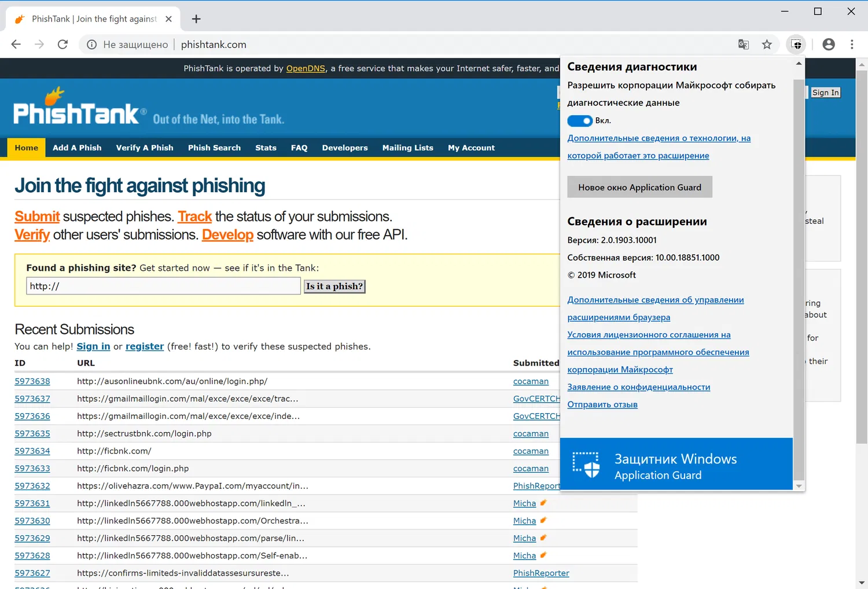Click the 'Sign in' link under Recent Submissions
The image size is (868, 589).
93,347
